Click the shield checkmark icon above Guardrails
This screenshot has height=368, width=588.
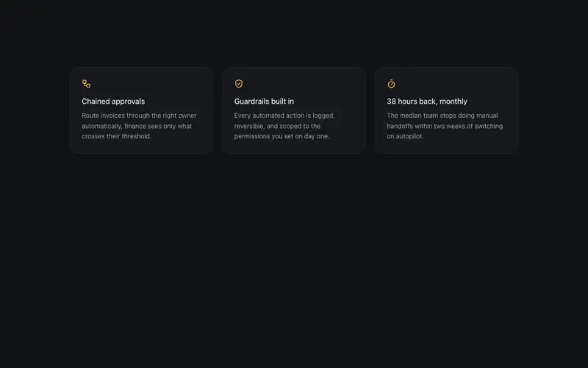click(238, 84)
